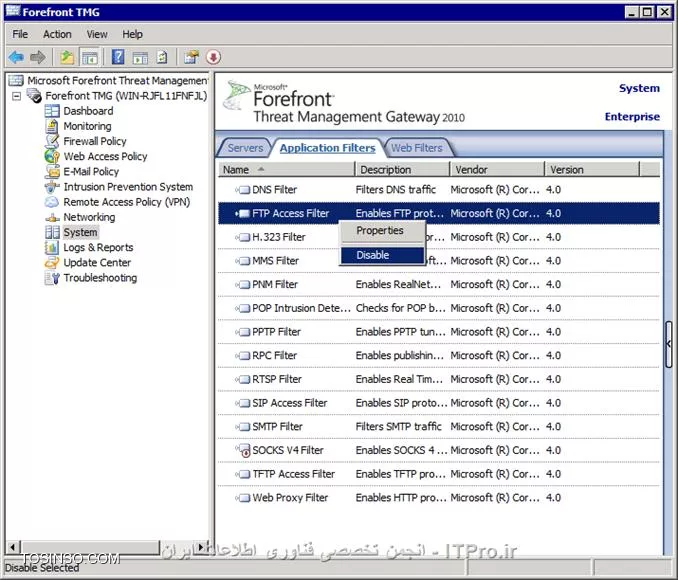Open the File menu
This screenshot has width=678, height=580.
click(x=20, y=34)
